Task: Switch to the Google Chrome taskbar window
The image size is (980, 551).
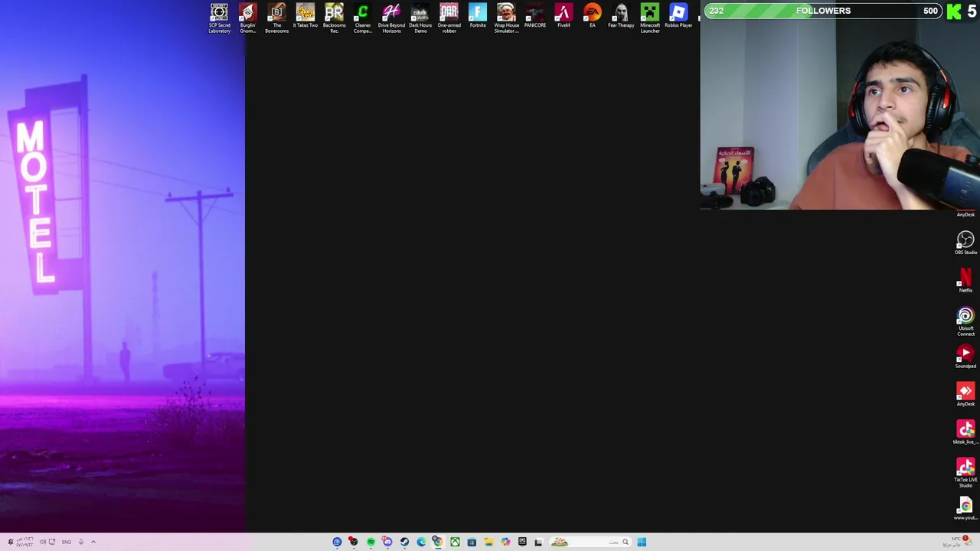Action: (437, 542)
